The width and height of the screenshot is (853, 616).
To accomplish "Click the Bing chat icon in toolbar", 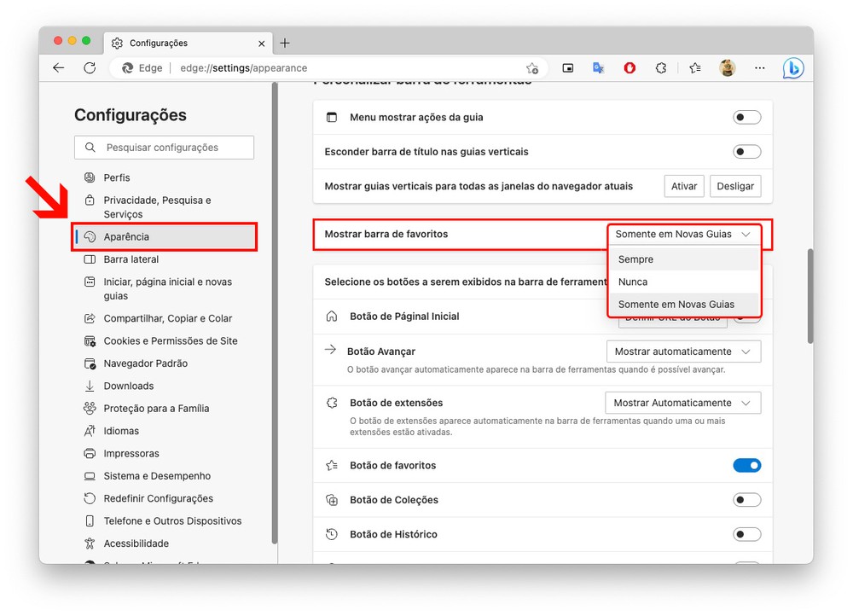I will (792, 68).
